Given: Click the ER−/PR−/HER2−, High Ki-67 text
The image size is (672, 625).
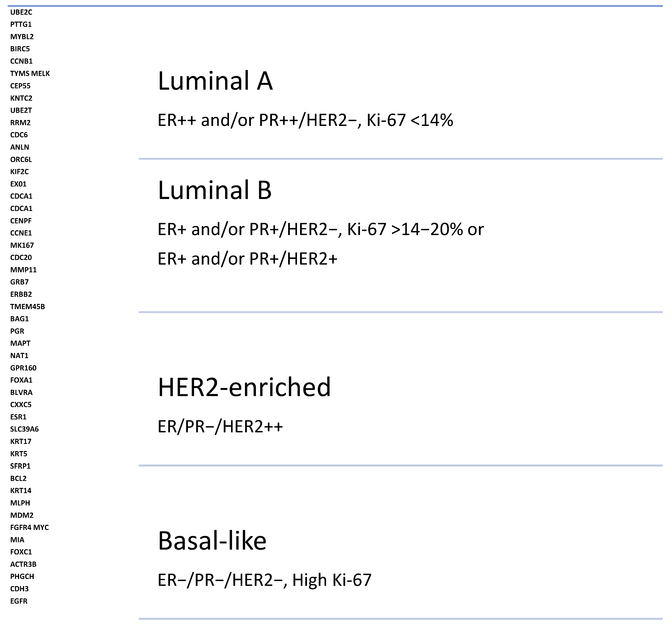Looking at the screenshot, I should tap(264, 580).
